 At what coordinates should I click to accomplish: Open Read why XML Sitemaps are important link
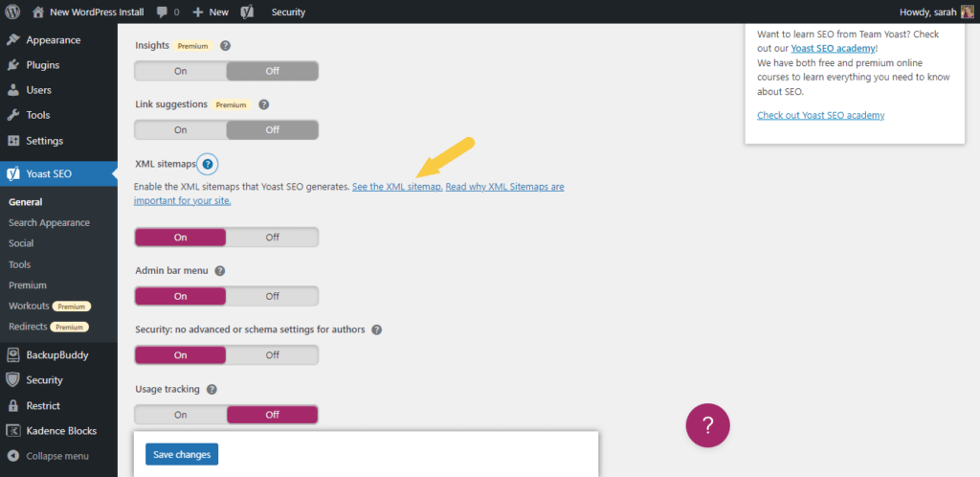348,193
